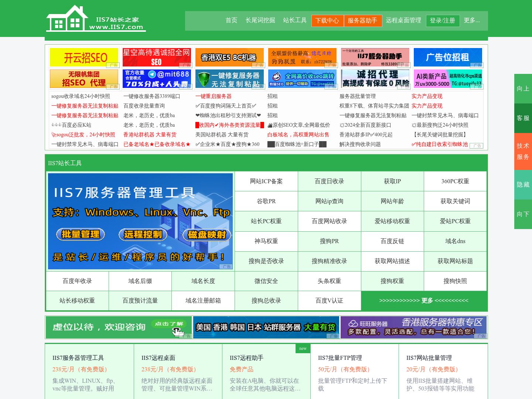Expand the 更多... navigation menu
532x399 pixels.
[472, 20]
